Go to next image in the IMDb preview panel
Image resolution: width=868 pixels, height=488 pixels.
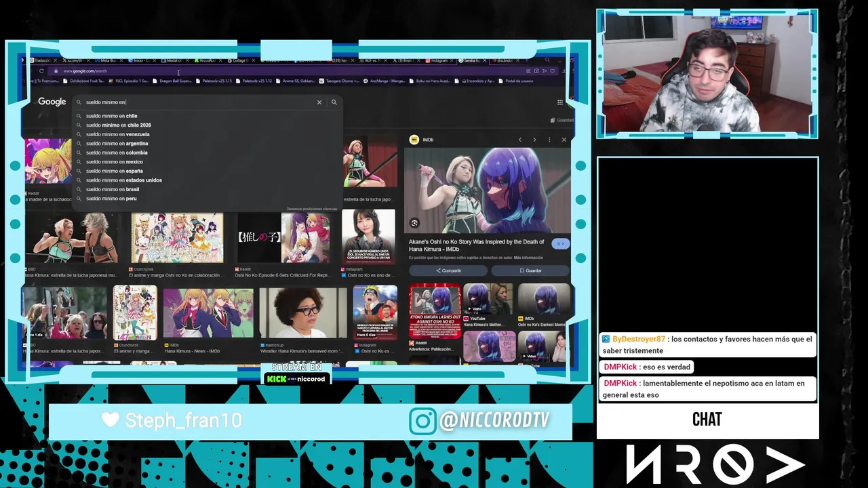coord(534,140)
